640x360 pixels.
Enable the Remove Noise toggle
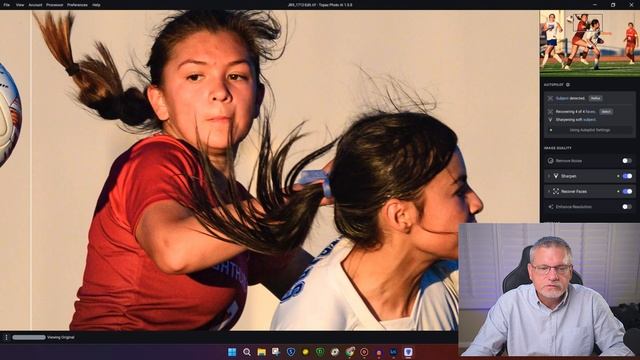click(x=627, y=161)
